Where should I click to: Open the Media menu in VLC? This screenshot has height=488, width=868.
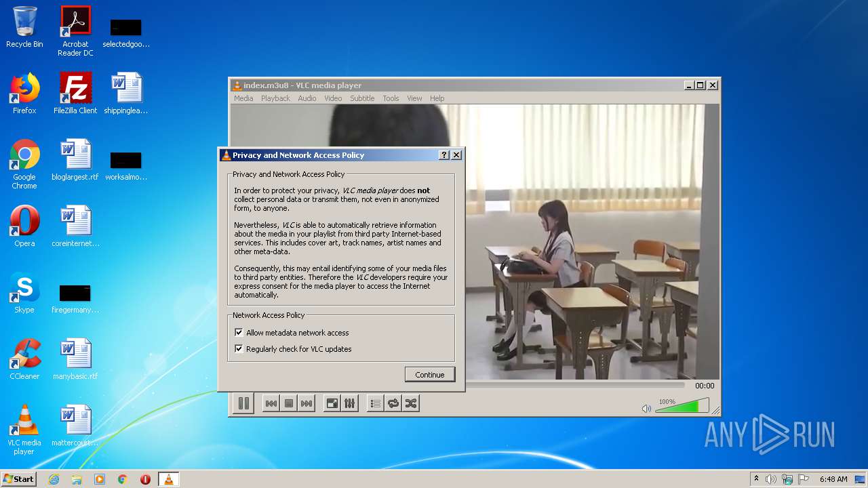point(243,98)
